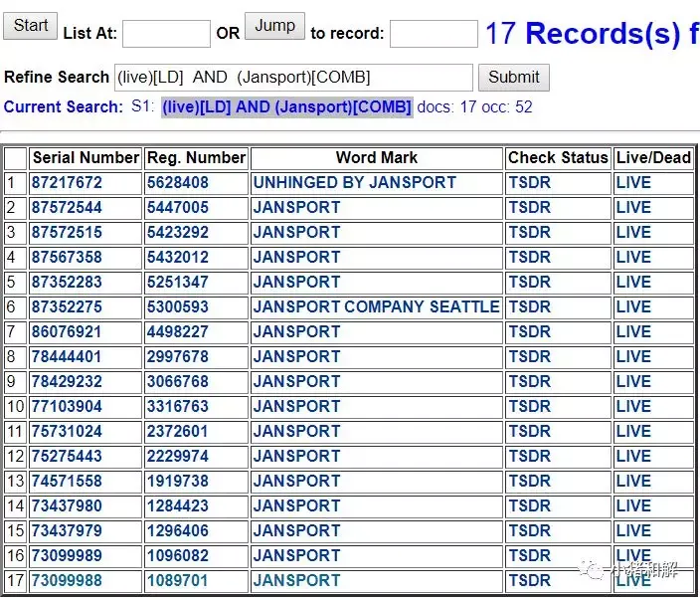Open serial number 86076921
The height and width of the screenshot is (600, 700).
click(67, 332)
